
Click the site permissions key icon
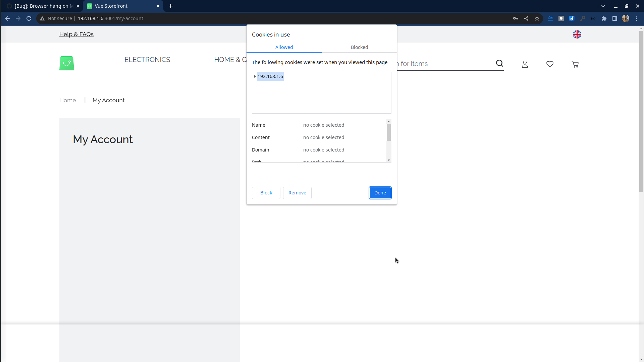click(x=516, y=18)
